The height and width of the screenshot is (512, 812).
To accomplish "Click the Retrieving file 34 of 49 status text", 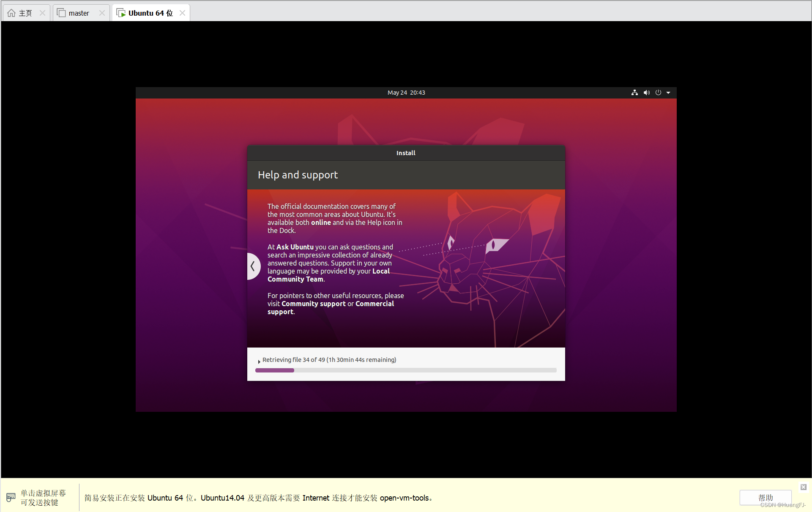I will [x=329, y=360].
